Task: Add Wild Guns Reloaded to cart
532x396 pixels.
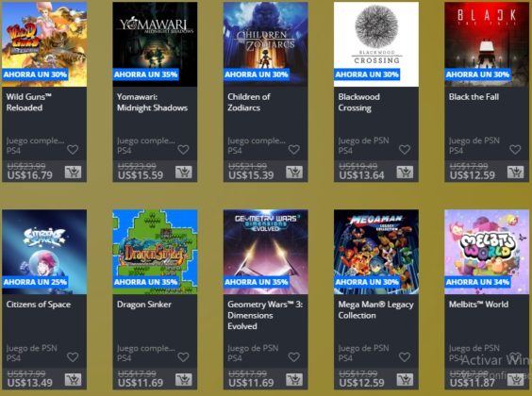Action: [73, 173]
